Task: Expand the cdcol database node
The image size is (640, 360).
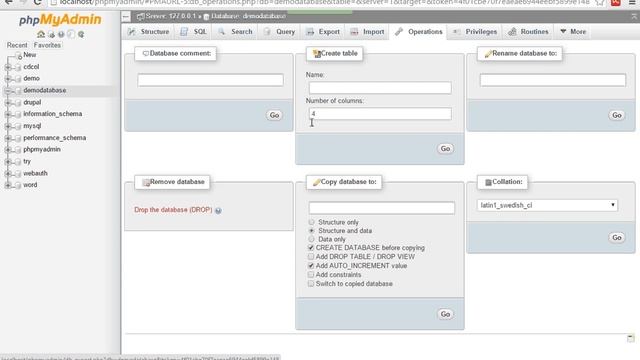Action: (x=8, y=67)
